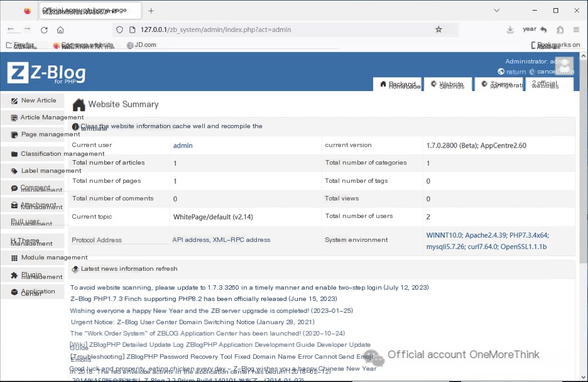Click the Website Summary house icon
This screenshot has height=382, width=588.
coord(79,104)
